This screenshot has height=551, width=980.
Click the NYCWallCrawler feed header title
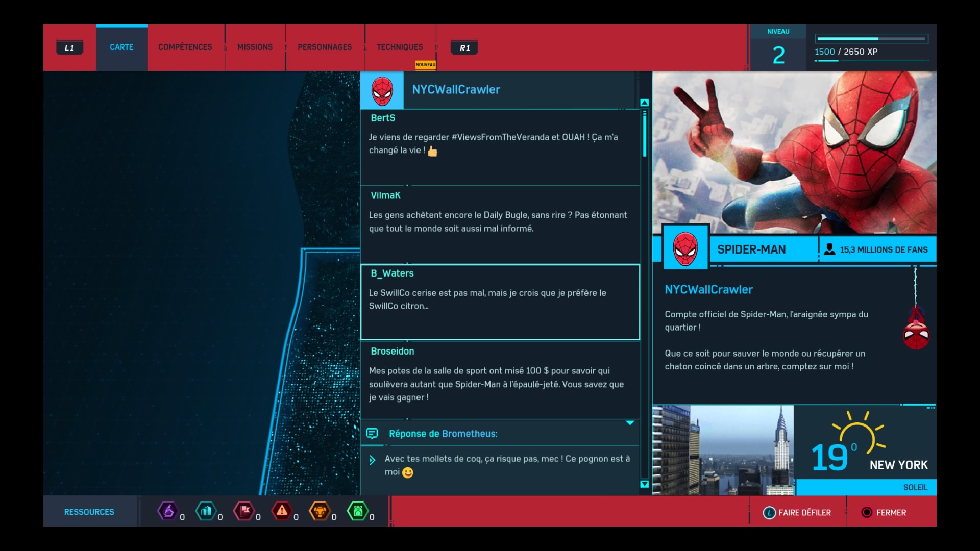456,90
